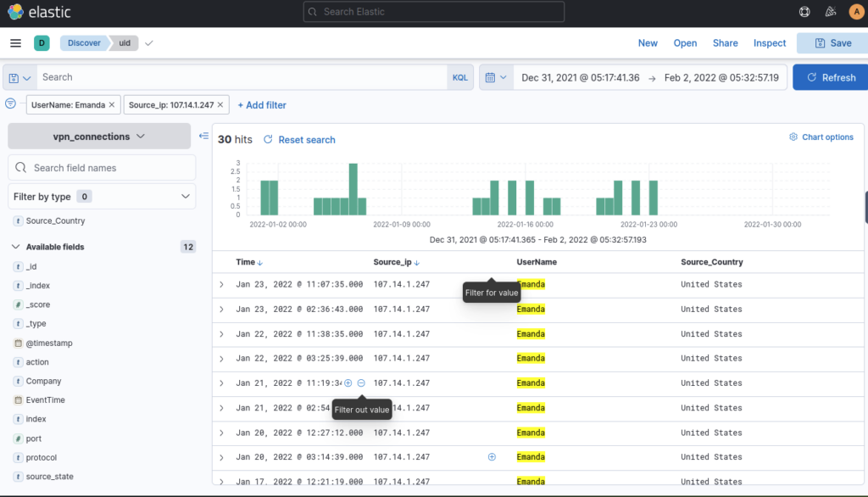Focus the Search Elastic field

tap(433, 12)
